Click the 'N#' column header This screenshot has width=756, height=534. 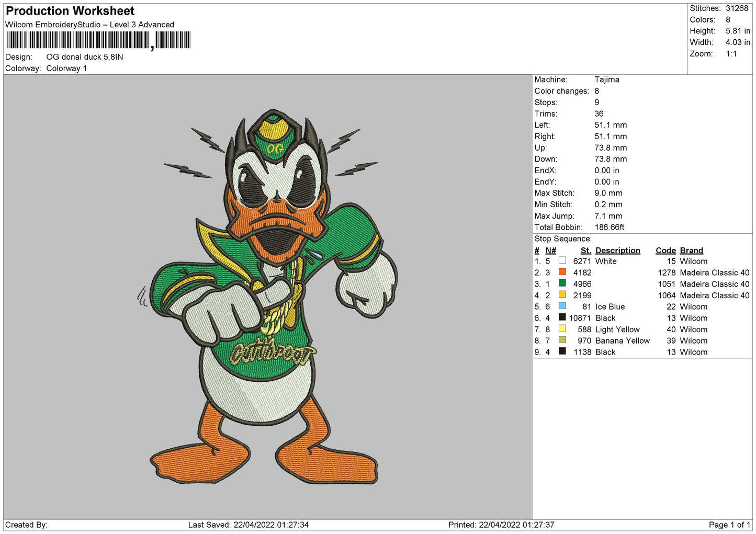pos(551,251)
